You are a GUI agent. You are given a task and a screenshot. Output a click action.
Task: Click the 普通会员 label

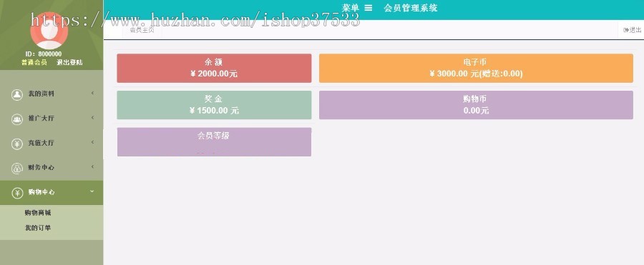coord(34,62)
